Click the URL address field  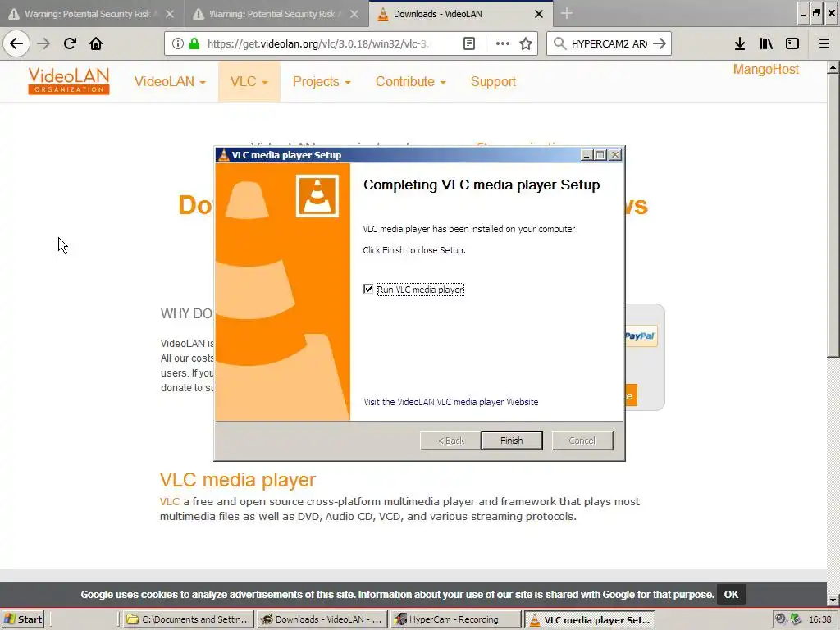pos(318,43)
